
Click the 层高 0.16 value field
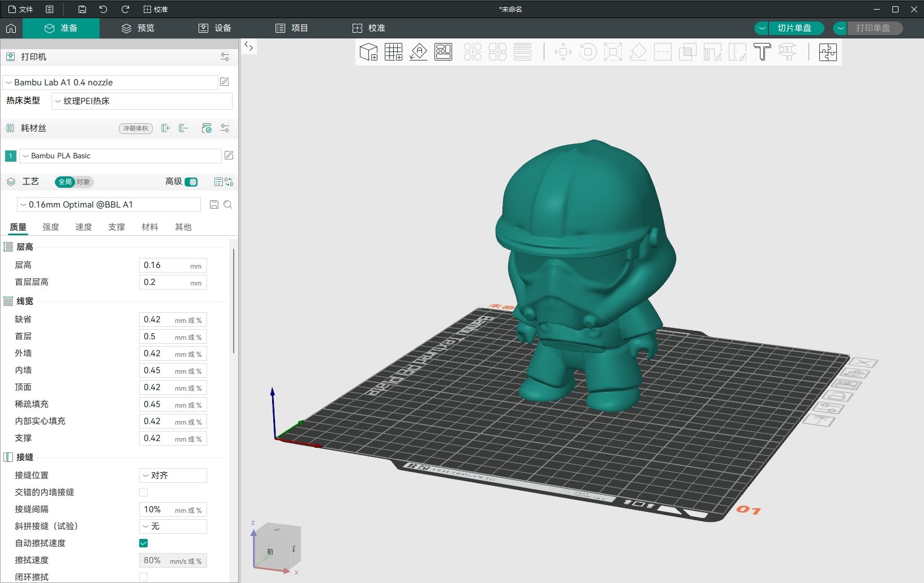[173, 265]
